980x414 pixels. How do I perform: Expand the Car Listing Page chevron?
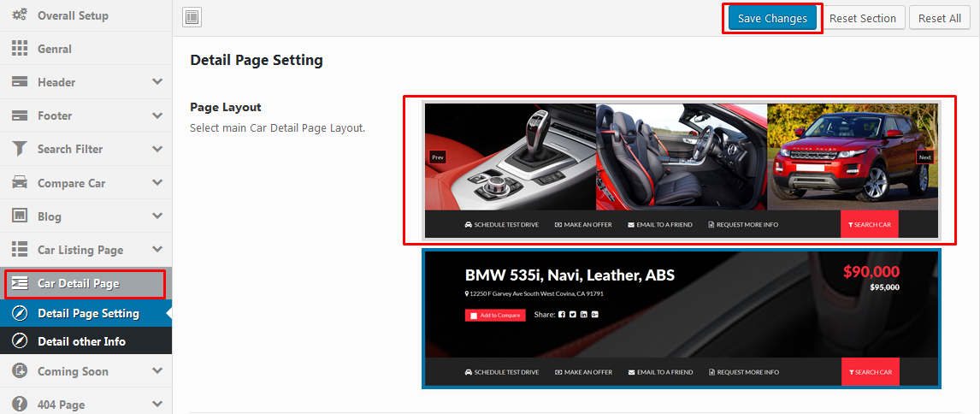coord(157,249)
